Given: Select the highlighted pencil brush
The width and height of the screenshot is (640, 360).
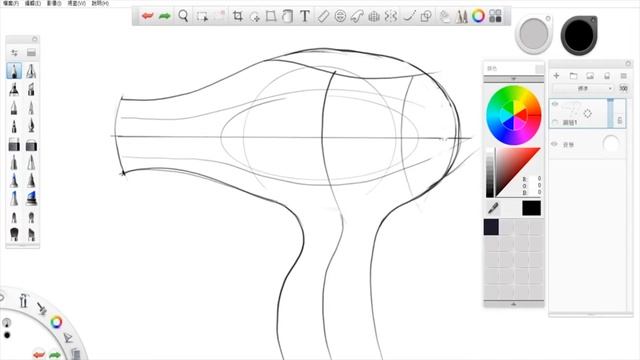Looking at the screenshot, I should tap(14, 71).
